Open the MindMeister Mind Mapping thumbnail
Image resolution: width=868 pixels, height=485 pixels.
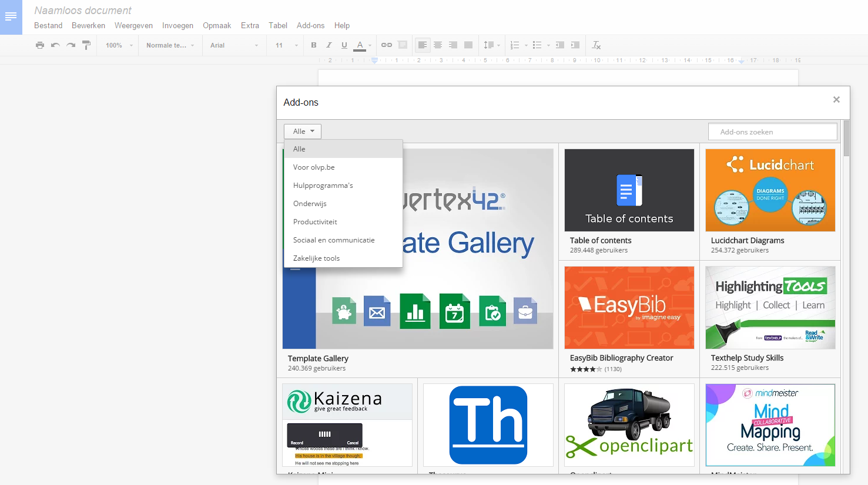(x=770, y=425)
